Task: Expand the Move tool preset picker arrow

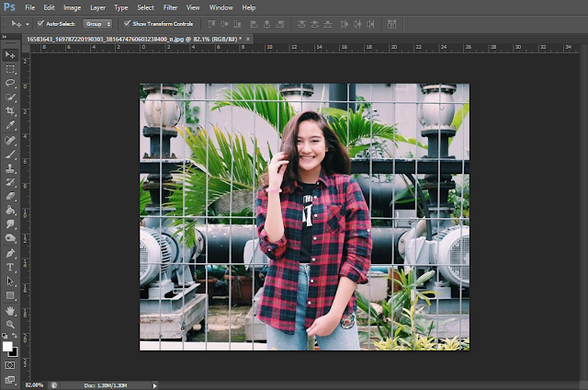Action: (x=28, y=23)
